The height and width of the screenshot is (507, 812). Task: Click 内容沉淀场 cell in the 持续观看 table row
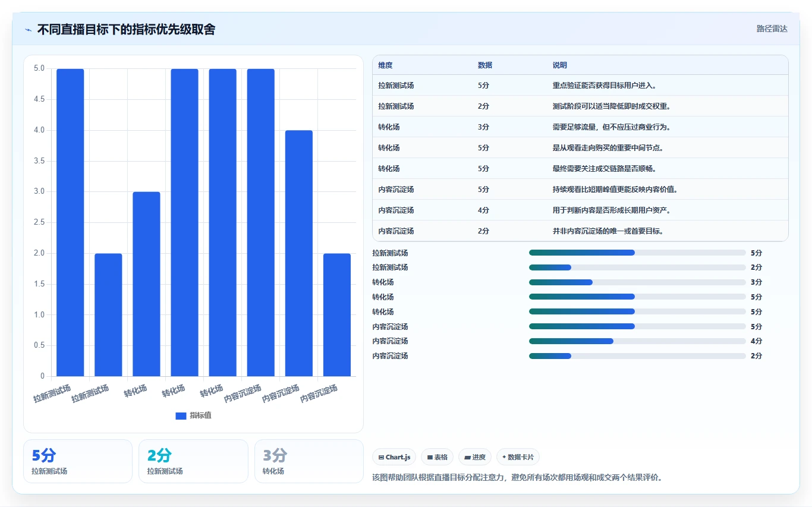[x=396, y=190]
